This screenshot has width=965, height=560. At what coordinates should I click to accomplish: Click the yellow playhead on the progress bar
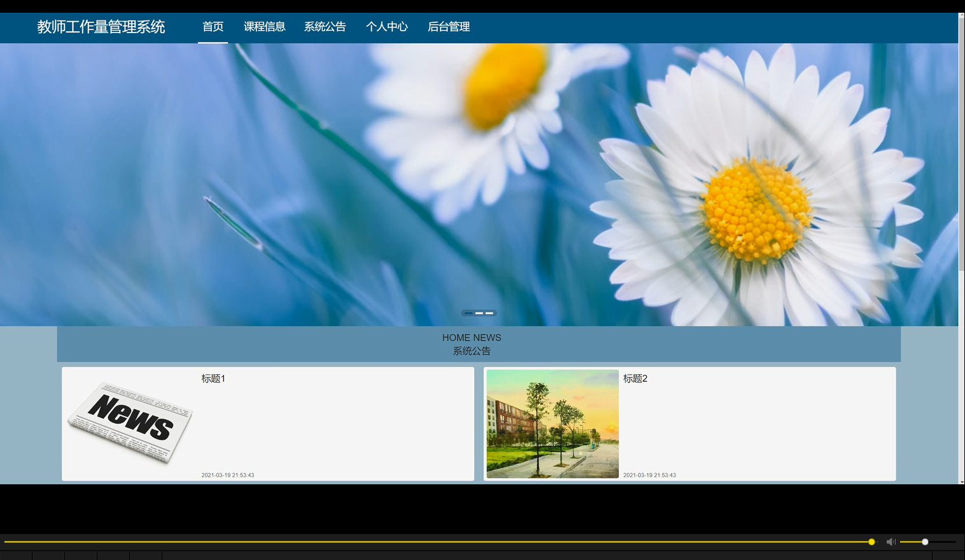tap(870, 542)
